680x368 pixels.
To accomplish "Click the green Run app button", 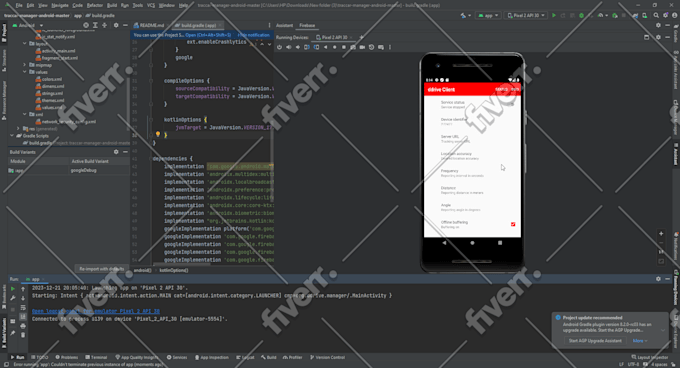I will (x=554, y=15).
